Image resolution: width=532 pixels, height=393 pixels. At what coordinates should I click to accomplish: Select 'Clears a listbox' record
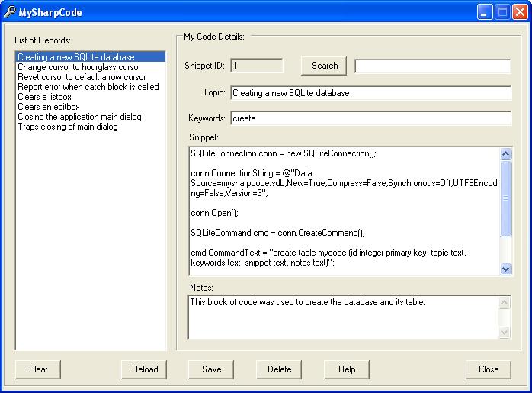tap(91, 96)
